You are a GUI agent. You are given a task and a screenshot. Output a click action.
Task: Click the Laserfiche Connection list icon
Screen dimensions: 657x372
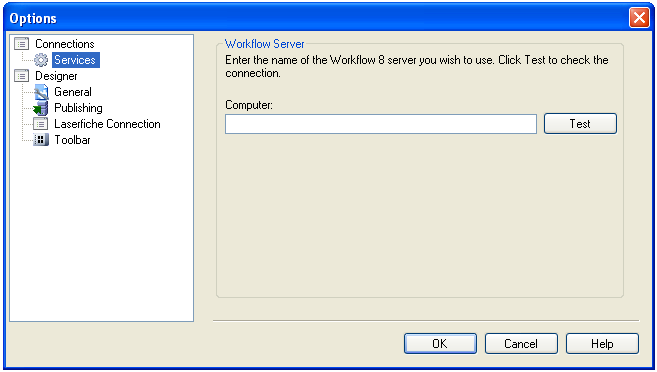tap(41, 124)
